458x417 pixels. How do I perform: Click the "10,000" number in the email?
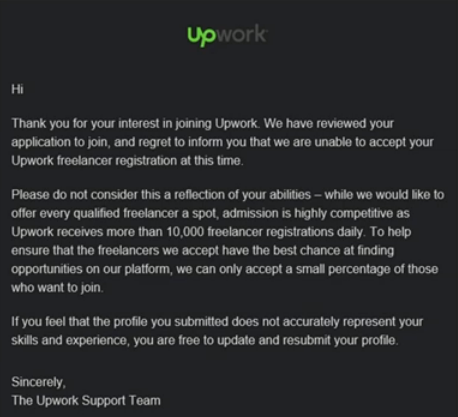point(185,232)
